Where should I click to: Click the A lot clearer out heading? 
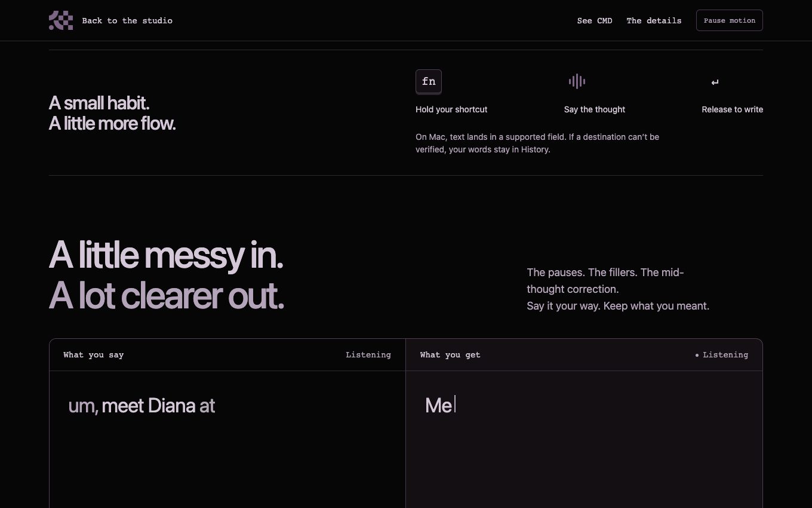pos(167,295)
